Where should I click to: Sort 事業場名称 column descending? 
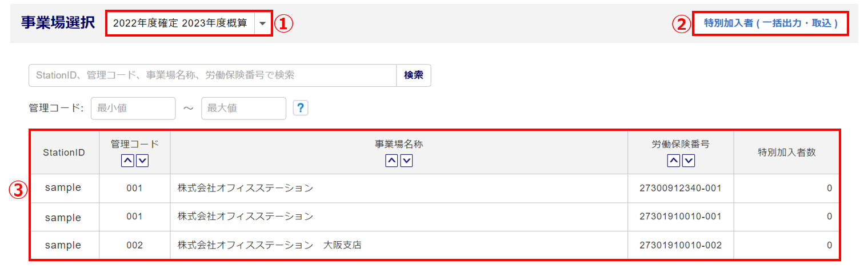(x=406, y=161)
